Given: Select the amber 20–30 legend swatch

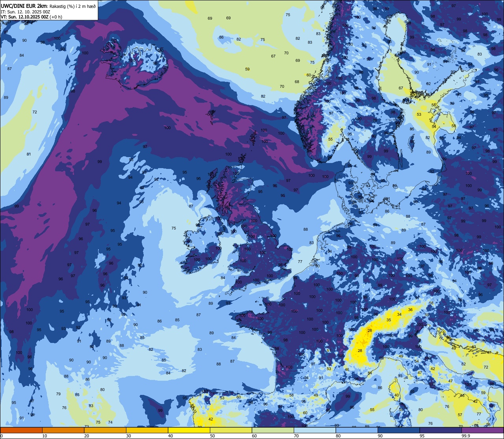Looking at the screenshot, I should click(x=105, y=430).
